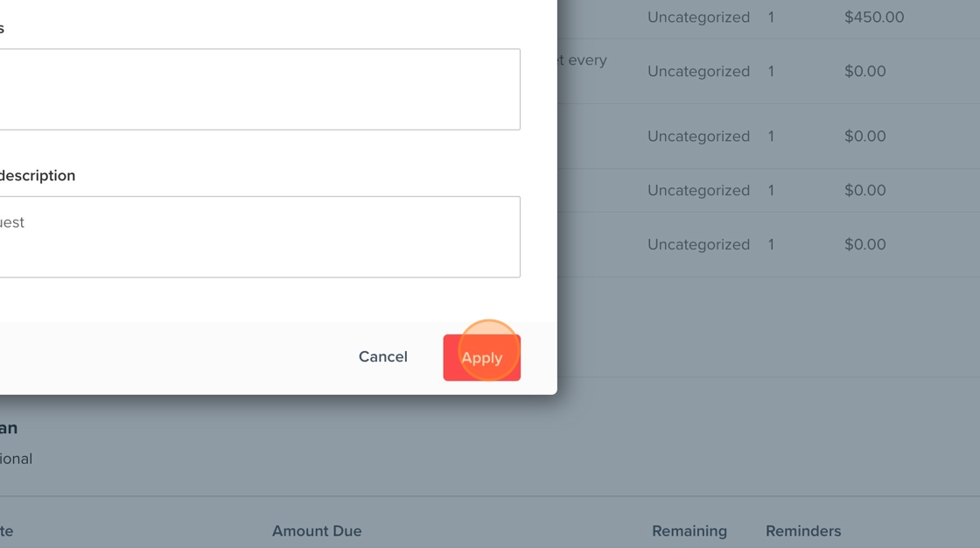Click the red Apply button

coord(481,357)
